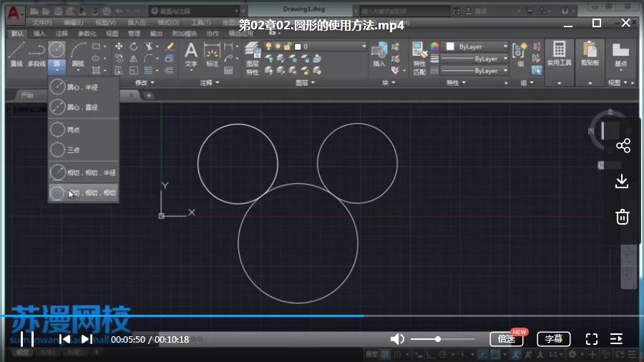This screenshot has height=362, width=644.
Task: Pause the video playback
Action: click(27, 339)
